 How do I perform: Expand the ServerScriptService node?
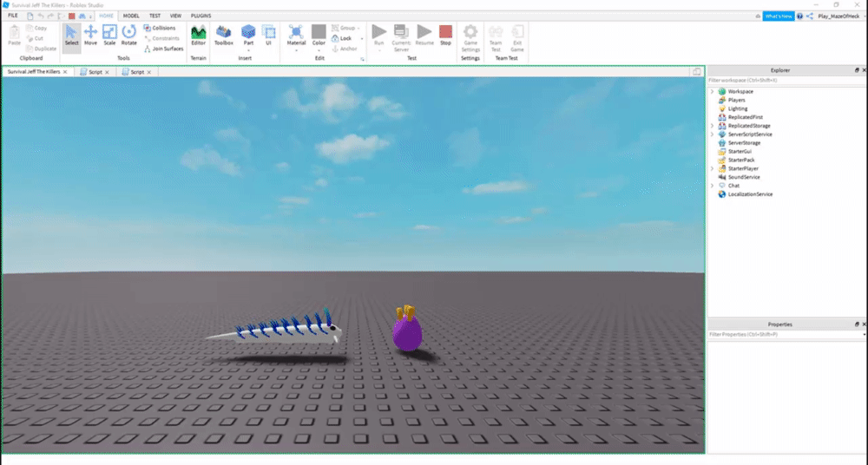click(x=713, y=134)
